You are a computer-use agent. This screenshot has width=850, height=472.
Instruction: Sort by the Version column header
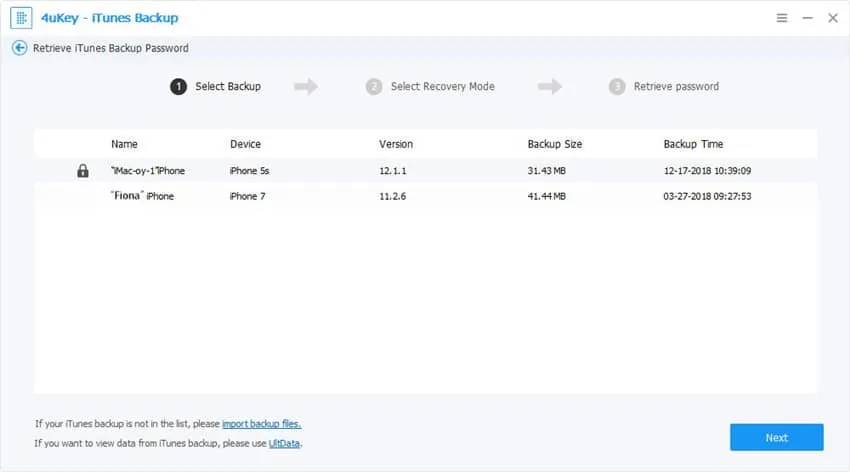tap(396, 144)
